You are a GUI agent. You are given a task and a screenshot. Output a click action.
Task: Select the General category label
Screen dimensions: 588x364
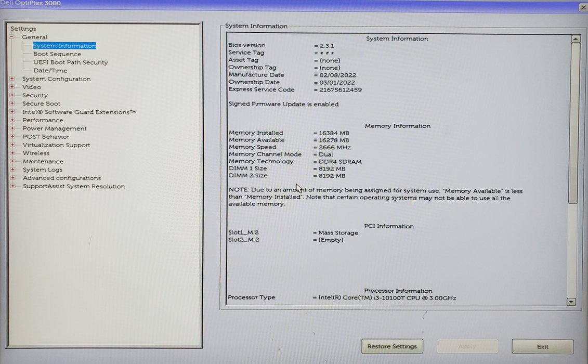[x=34, y=37]
